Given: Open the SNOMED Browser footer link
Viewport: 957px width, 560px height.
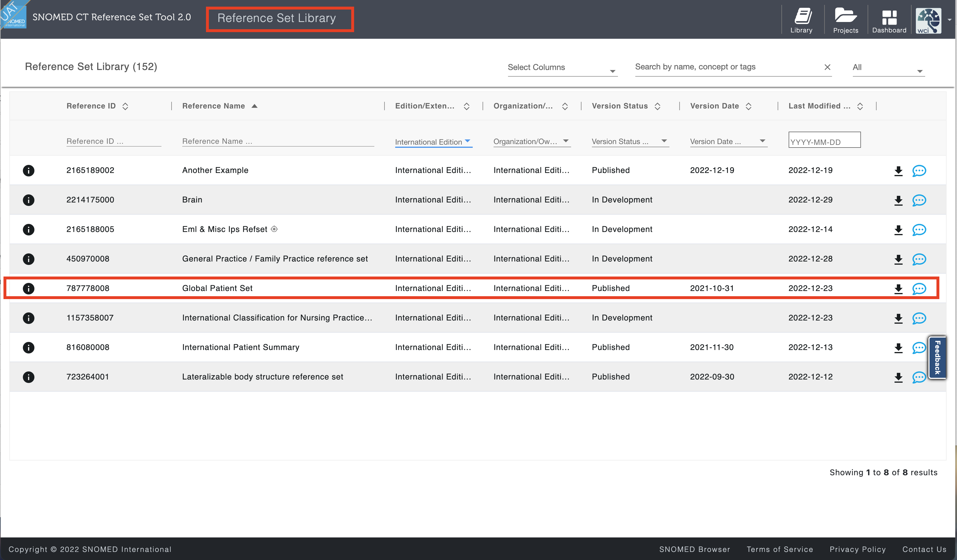Looking at the screenshot, I should (x=695, y=549).
